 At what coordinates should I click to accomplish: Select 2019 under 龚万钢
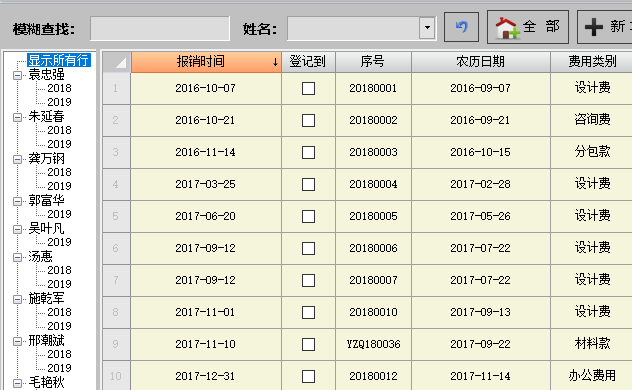59,186
